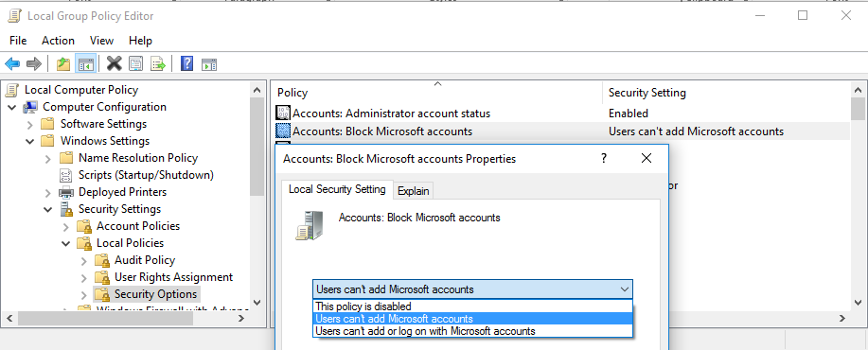Select the Computer Configuration computer icon
The height and width of the screenshot is (350, 868).
point(30,107)
